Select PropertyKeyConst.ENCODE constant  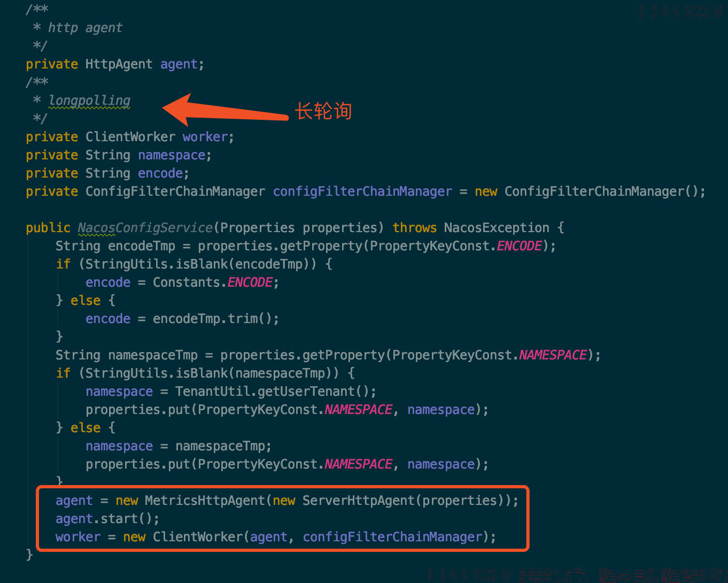point(456,246)
